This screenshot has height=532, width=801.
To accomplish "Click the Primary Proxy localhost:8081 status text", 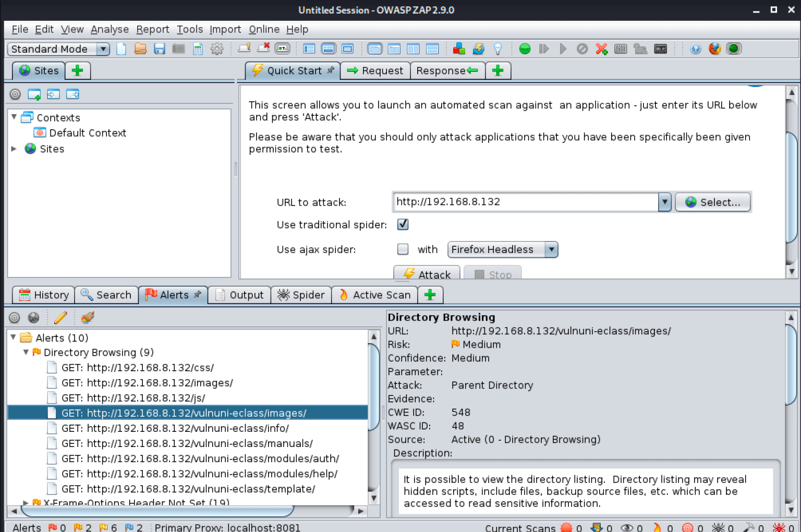I will [227, 527].
